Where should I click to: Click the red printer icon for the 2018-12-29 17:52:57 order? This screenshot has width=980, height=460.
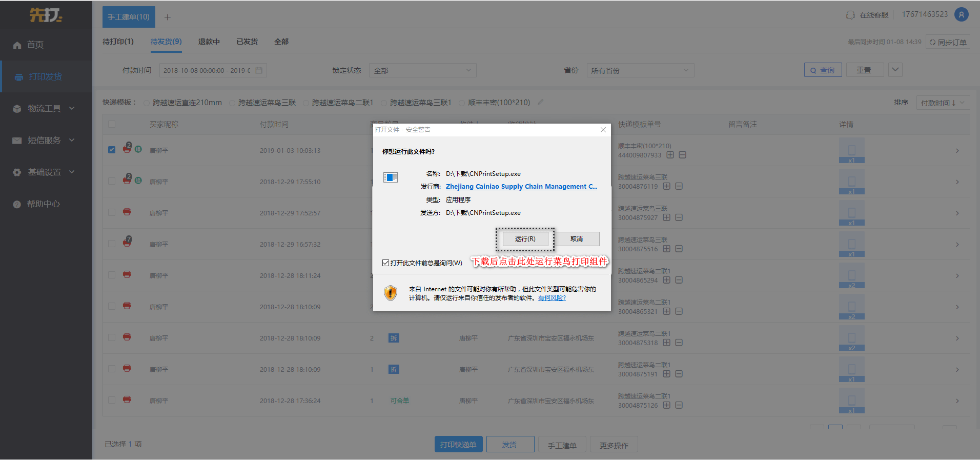pos(127,212)
